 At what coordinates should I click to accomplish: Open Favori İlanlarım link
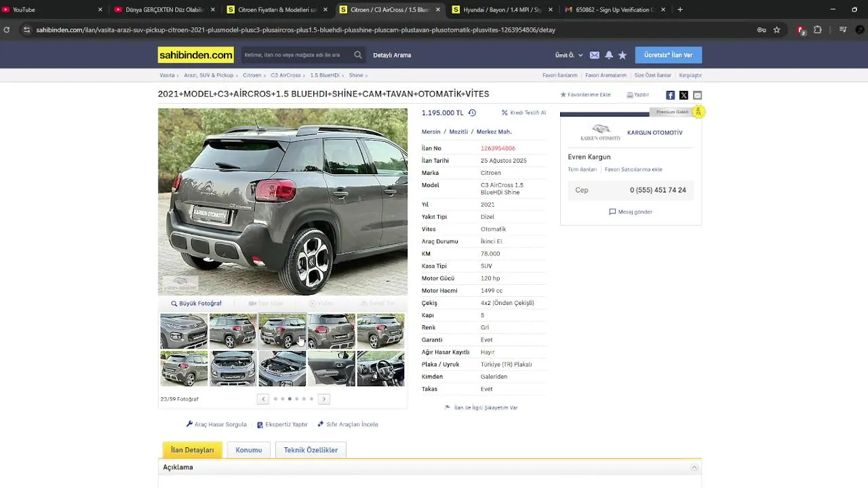tap(560, 75)
